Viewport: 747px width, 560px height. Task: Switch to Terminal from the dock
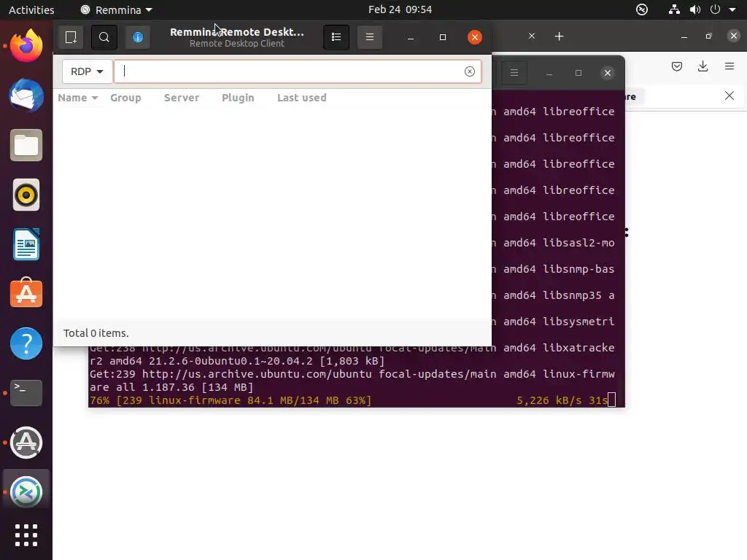(x=26, y=393)
